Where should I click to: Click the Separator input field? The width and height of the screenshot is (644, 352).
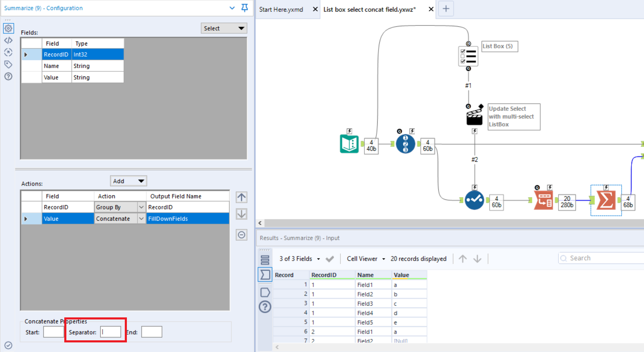pos(111,332)
